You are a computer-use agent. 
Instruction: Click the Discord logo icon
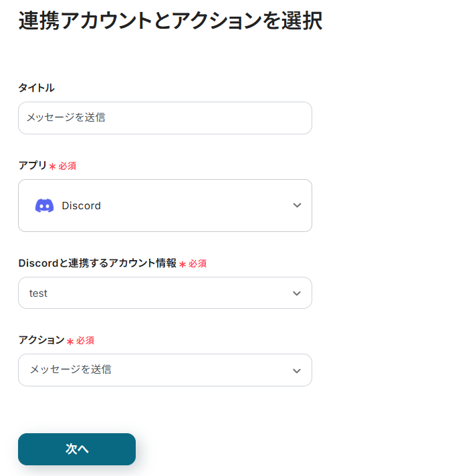44,206
